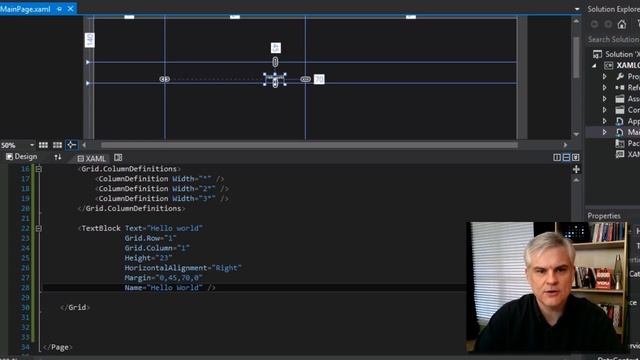
Task: Collapse Grid.ColumnDefinitions code fold at line 16
Action: point(38,169)
